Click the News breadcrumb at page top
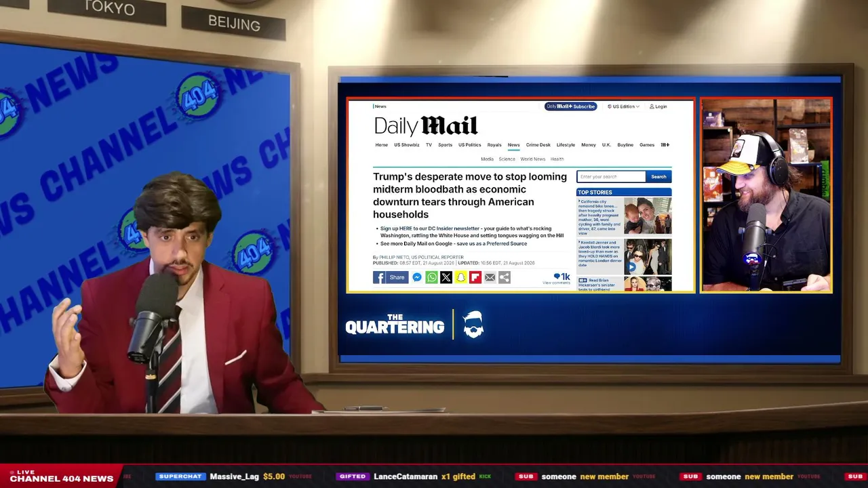868x488 pixels. point(380,106)
